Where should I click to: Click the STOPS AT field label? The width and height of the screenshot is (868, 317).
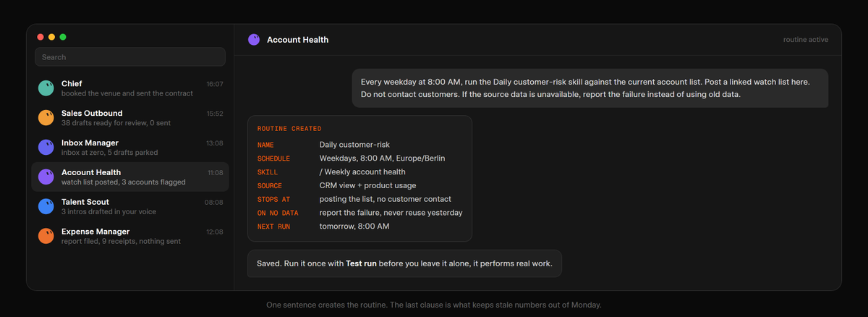273,199
